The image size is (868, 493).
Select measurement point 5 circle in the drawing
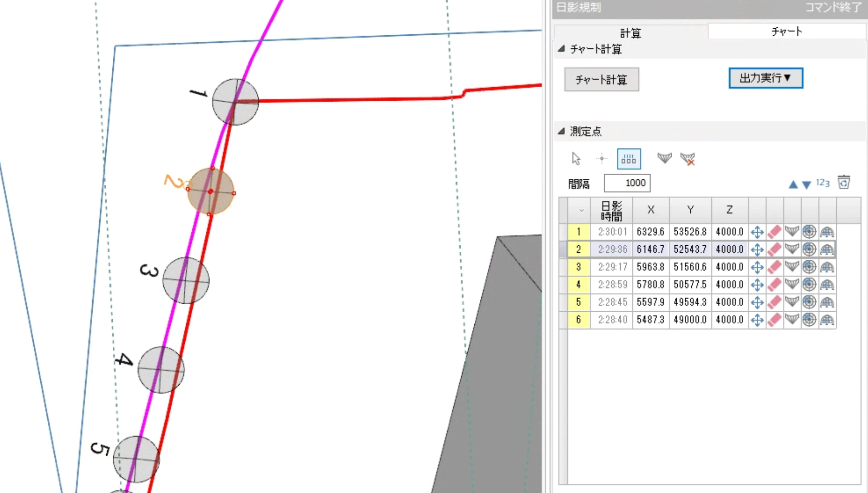pos(136,459)
